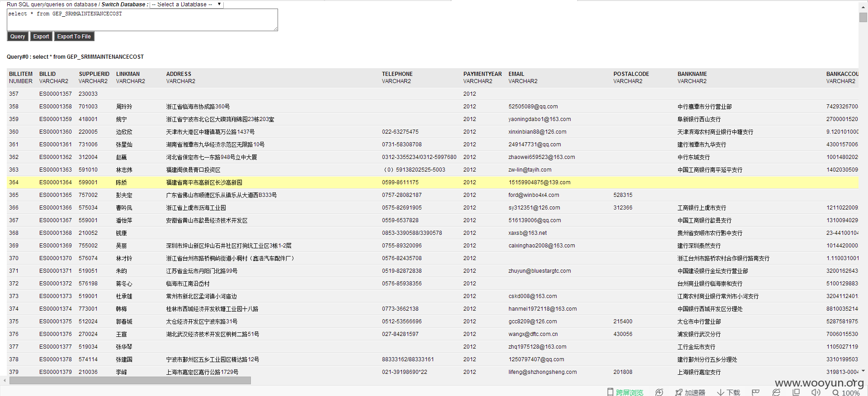Click the 100% zoom magnifier control

pyautogui.click(x=846, y=393)
